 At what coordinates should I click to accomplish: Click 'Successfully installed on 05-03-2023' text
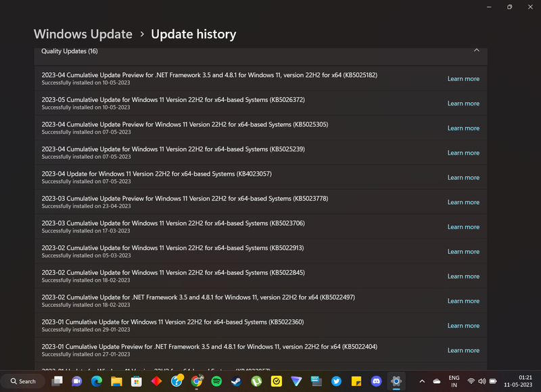pos(87,256)
